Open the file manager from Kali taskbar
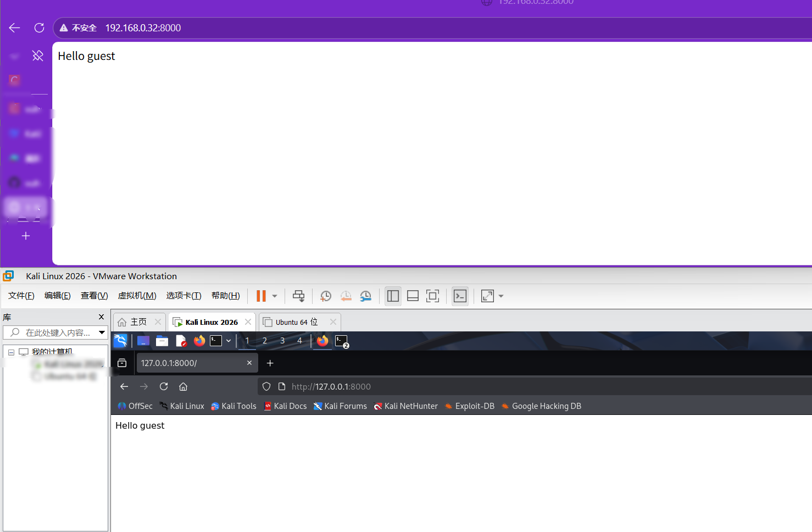The image size is (812, 532). (x=162, y=341)
